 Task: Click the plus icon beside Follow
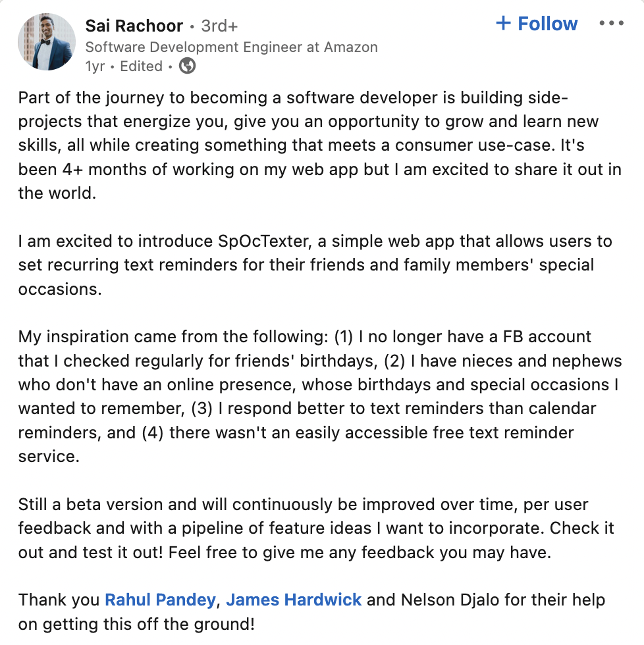pos(503,23)
